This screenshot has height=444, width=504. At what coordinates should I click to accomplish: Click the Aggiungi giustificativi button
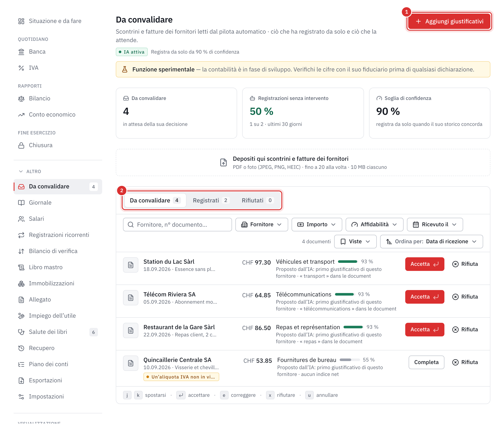click(449, 21)
